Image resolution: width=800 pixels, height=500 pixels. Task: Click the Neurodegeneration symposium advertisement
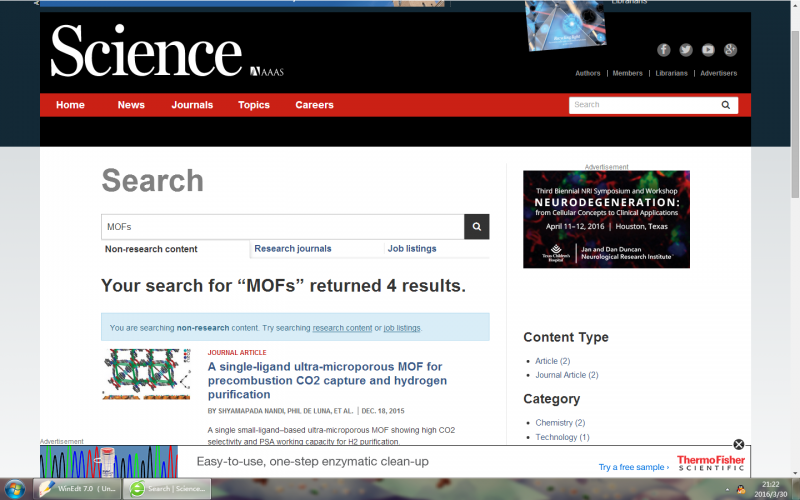[606, 219]
